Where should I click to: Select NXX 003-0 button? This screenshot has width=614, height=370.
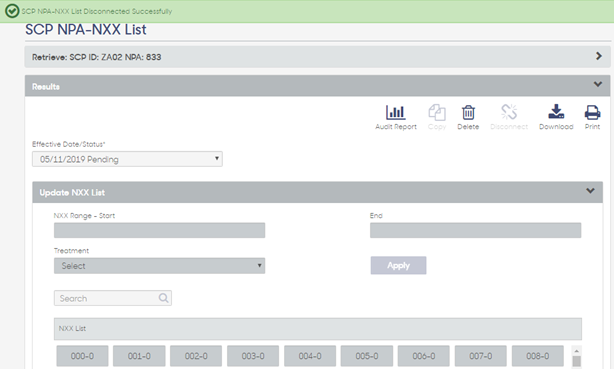(253, 356)
